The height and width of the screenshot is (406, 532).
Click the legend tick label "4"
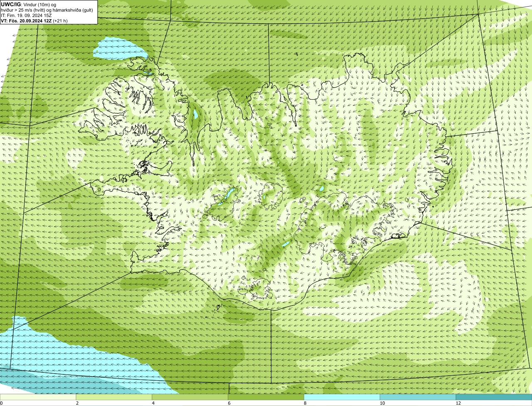(x=153, y=403)
